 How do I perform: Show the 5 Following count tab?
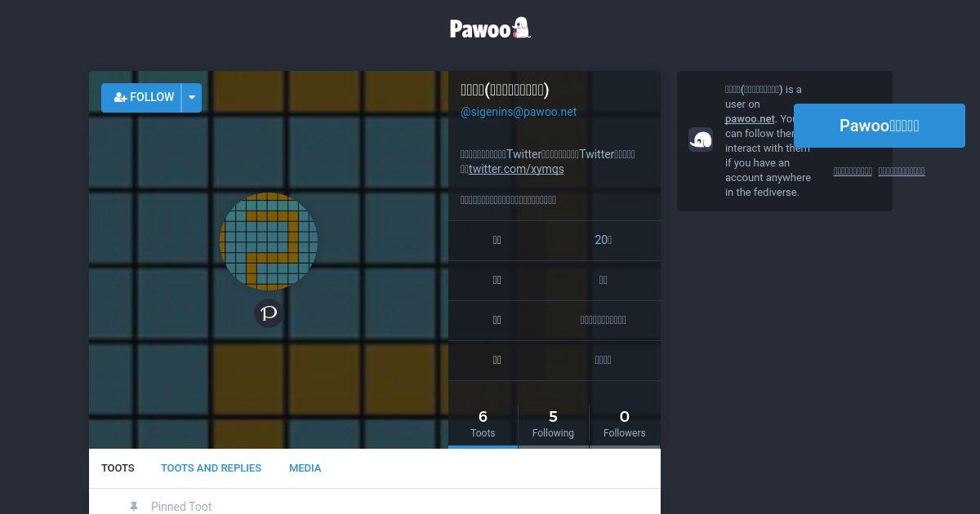(x=553, y=424)
